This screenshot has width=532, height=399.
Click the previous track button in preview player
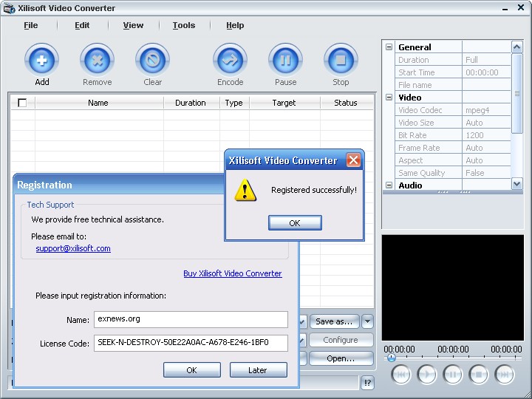(400, 374)
